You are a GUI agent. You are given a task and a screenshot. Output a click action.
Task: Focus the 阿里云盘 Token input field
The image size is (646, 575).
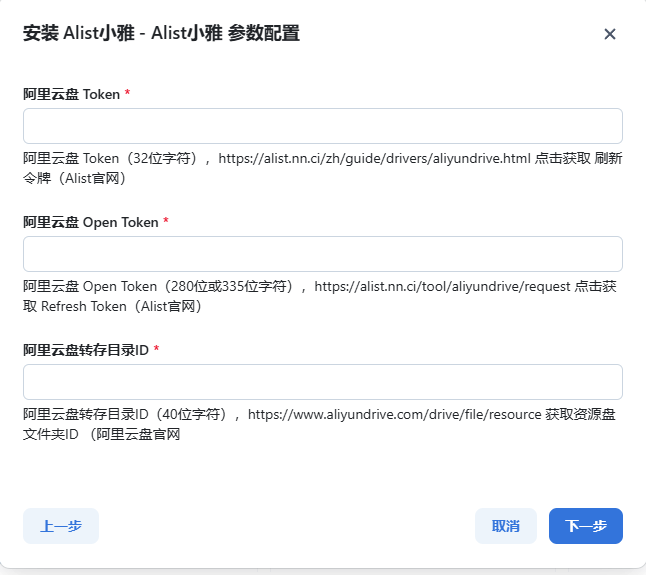tap(323, 126)
